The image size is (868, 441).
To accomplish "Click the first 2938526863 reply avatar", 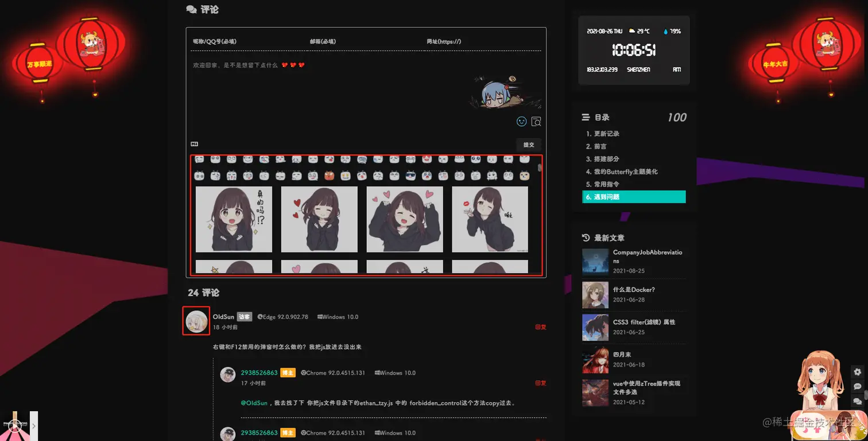I will point(228,374).
